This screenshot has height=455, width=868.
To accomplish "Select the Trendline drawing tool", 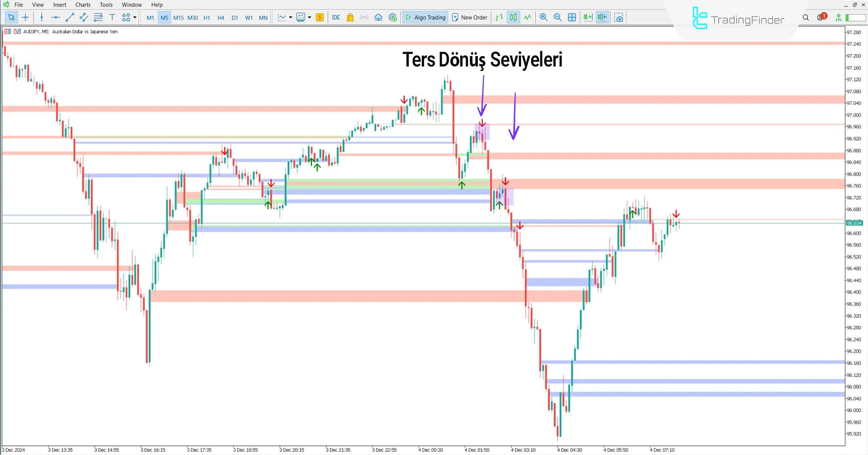I will (x=70, y=17).
